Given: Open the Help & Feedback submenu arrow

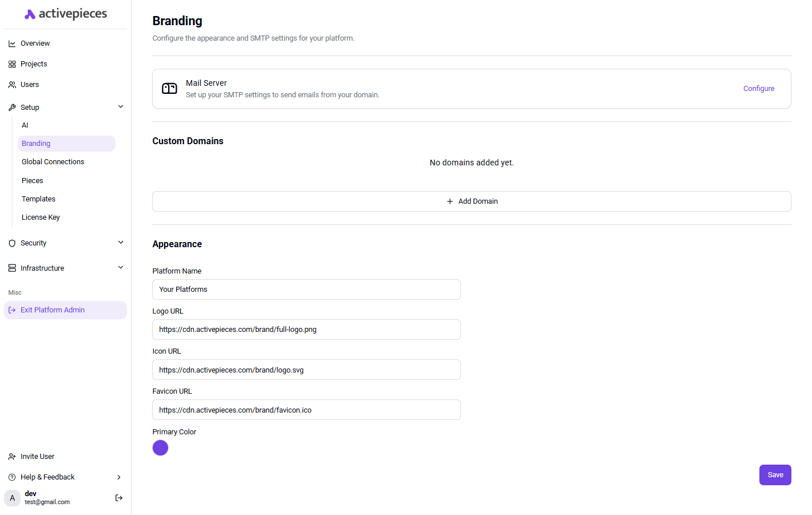Looking at the screenshot, I should pyautogui.click(x=119, y=477).
